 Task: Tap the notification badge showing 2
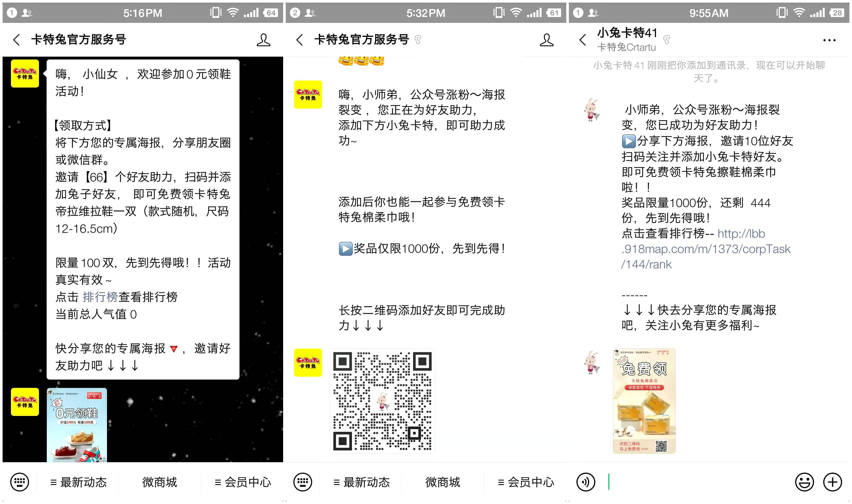click(x=295, y=13)
